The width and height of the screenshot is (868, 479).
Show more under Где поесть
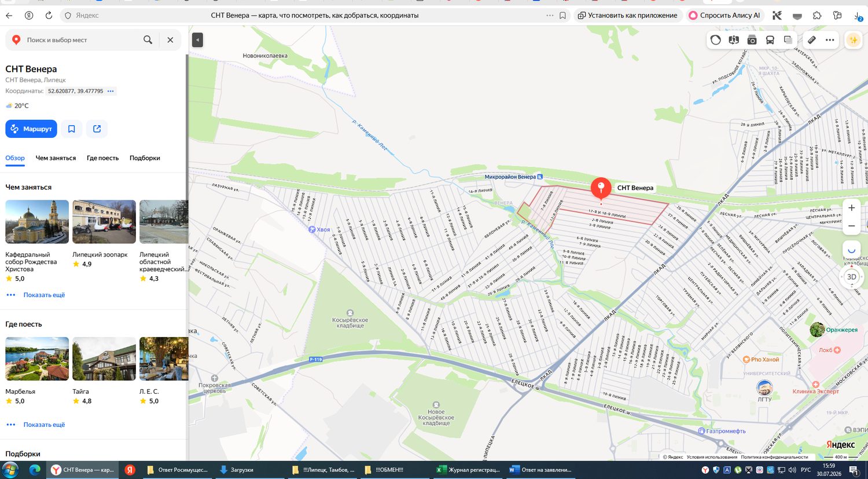[x=44, y=425]
